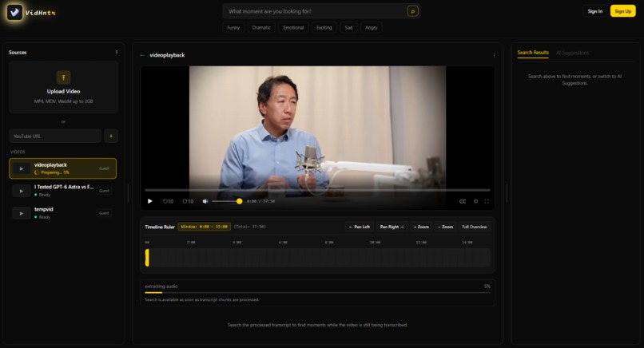Click the Sign Up button
This screenshot has height=348, width=644.
pos(622,11)
